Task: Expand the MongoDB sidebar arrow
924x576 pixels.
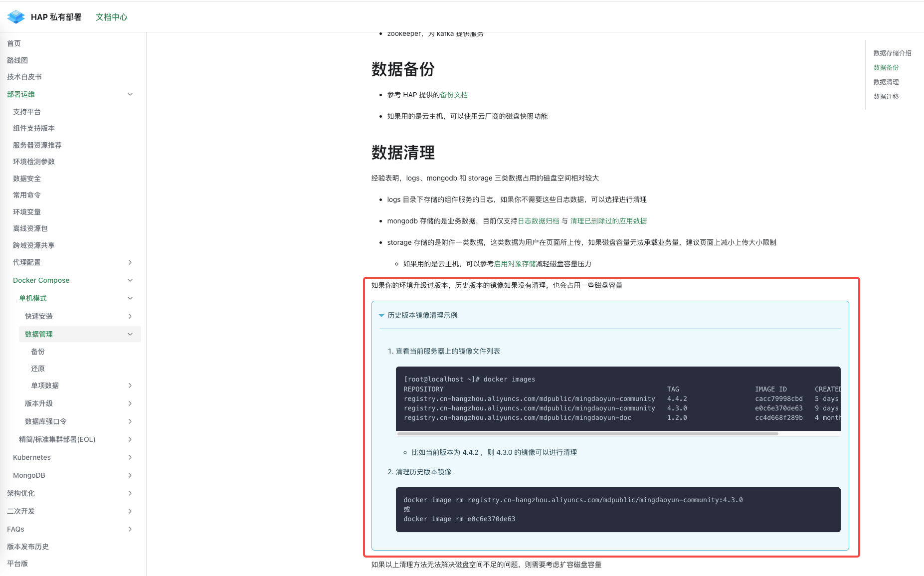Action: (x=130, y=475)
